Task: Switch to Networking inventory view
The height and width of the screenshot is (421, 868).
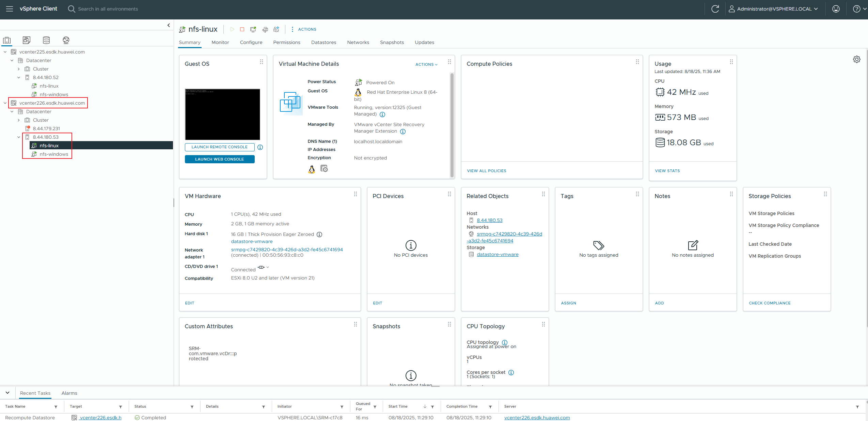Action: 66,40
